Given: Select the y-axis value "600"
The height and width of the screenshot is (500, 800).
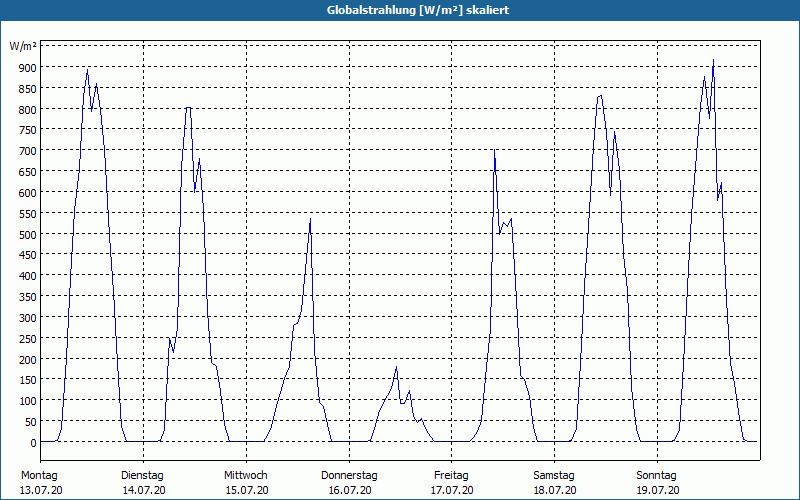Looking at the screenshot, I should [28, 193].
